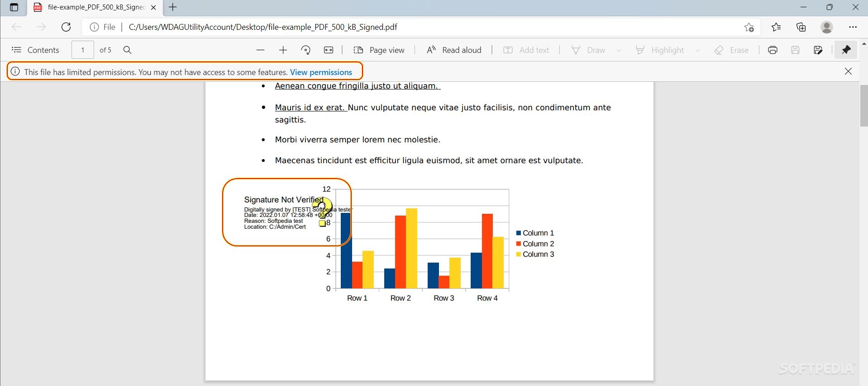Open the Page view options
Screen dimensions: 868x386
[x=379, y=50]
